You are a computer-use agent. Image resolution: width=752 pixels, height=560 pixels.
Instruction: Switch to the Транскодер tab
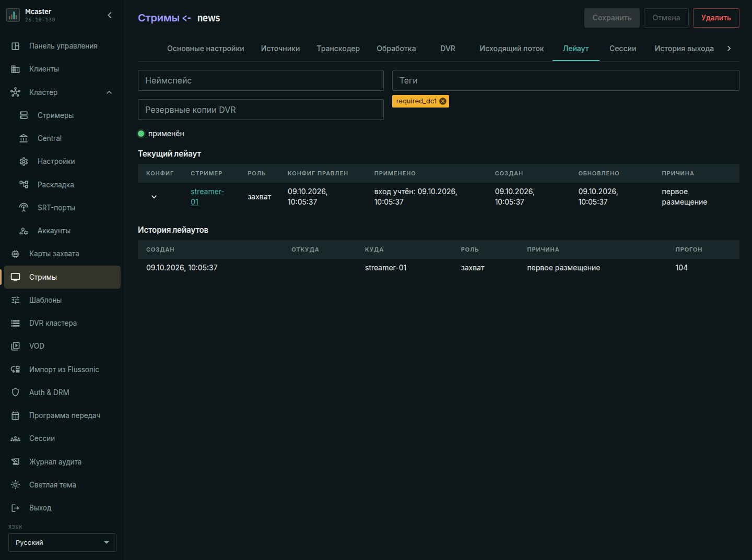tap(338, 49)
